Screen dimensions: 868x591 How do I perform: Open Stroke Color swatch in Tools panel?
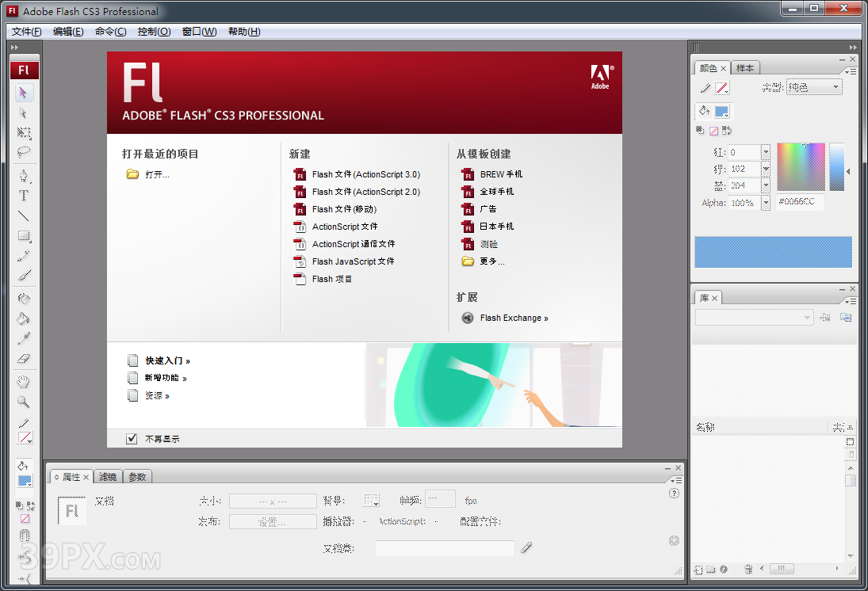coord(25,438)
